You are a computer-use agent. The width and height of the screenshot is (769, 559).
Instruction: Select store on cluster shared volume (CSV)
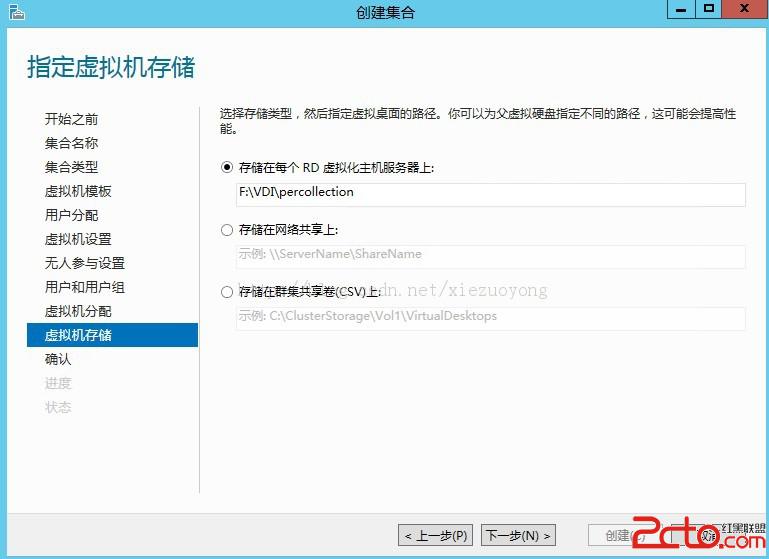tap(227, 292)
